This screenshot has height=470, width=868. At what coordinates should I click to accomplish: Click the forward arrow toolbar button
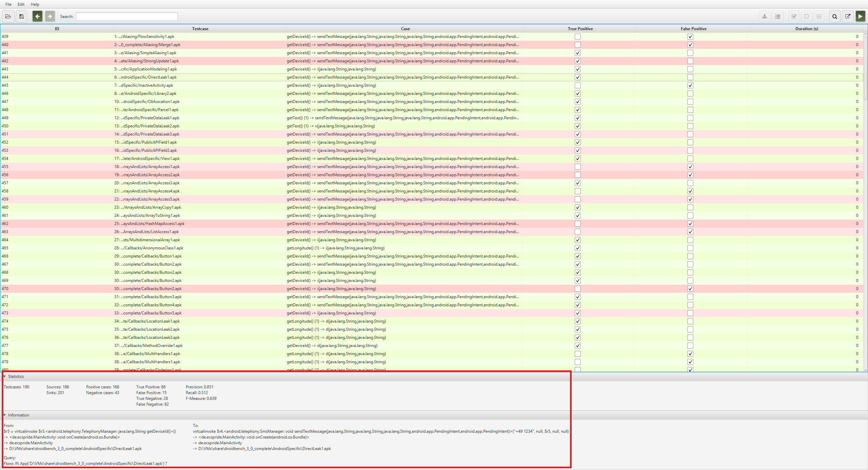(x=50, y=16)
